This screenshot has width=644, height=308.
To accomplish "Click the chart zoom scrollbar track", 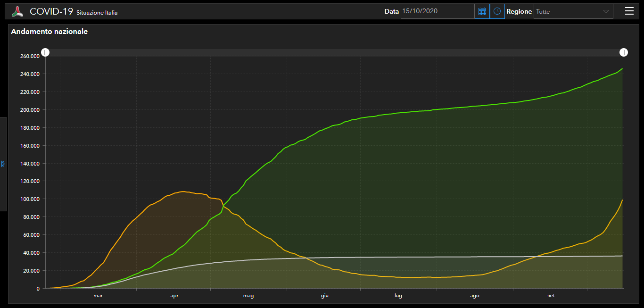I will tap(330, 52).
